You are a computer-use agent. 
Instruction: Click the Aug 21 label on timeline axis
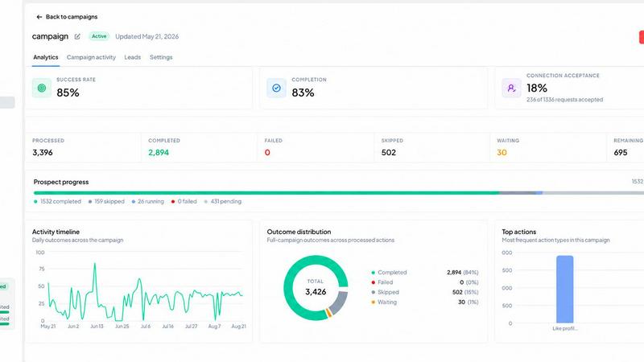(238, 327)
